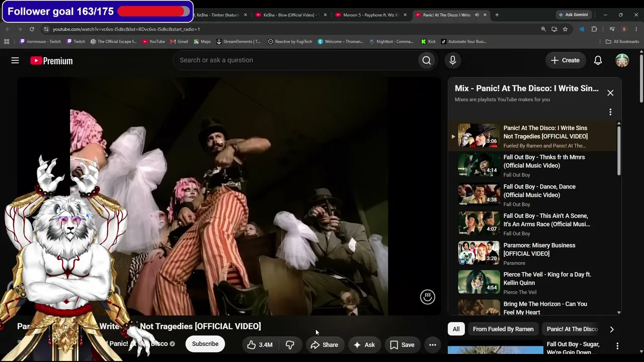Open Ask Gemini in browser
This screenshot has height=362, width=644.
tap(574, 15)
